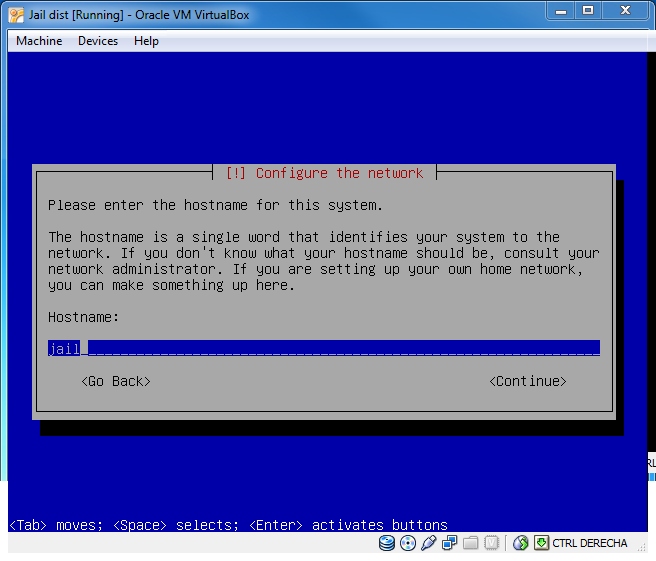Click the CTRL DERECHA host key label

click(589, 543)
